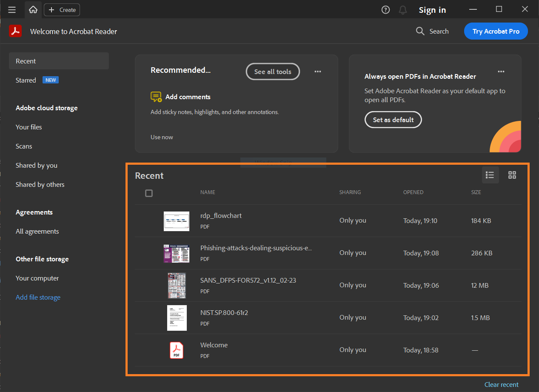Screen dimensions: 539x392
Task: Click the Search magnifier icon
Action: [x=420, y=31]
